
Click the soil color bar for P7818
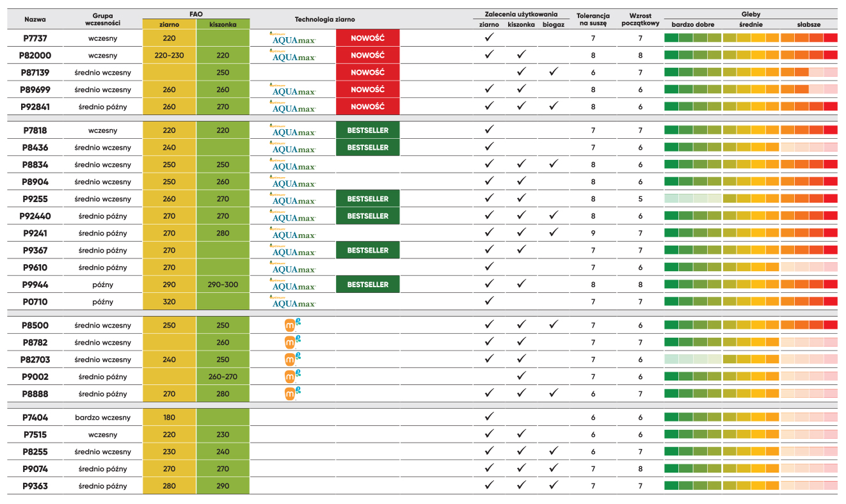(751, 130)
